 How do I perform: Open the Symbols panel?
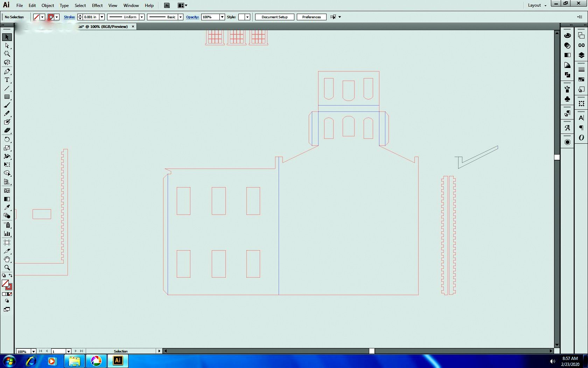567,99
